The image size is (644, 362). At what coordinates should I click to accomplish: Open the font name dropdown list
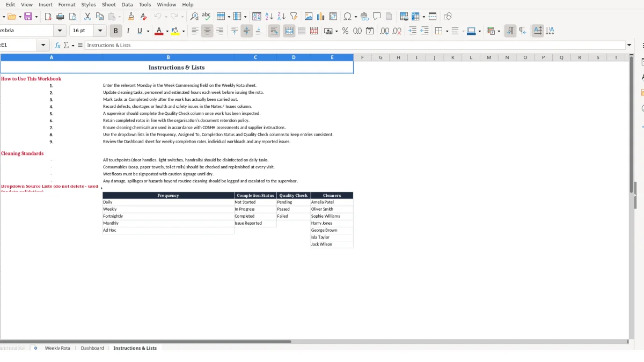pyautogui.click(x=60, y=31)
